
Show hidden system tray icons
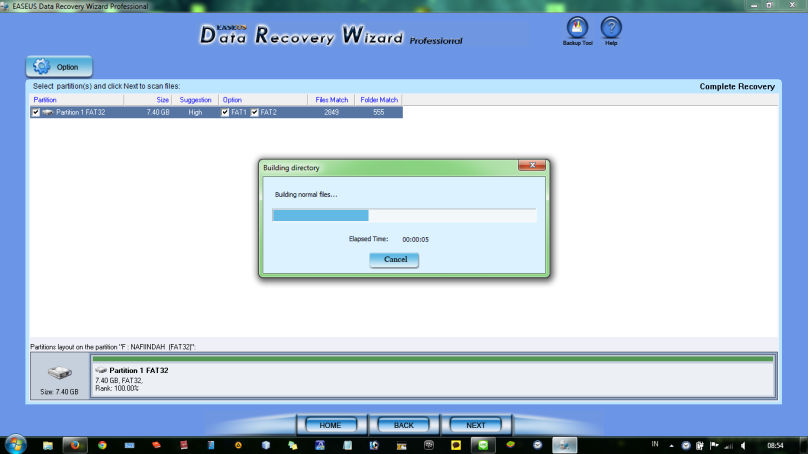point(671,446)
